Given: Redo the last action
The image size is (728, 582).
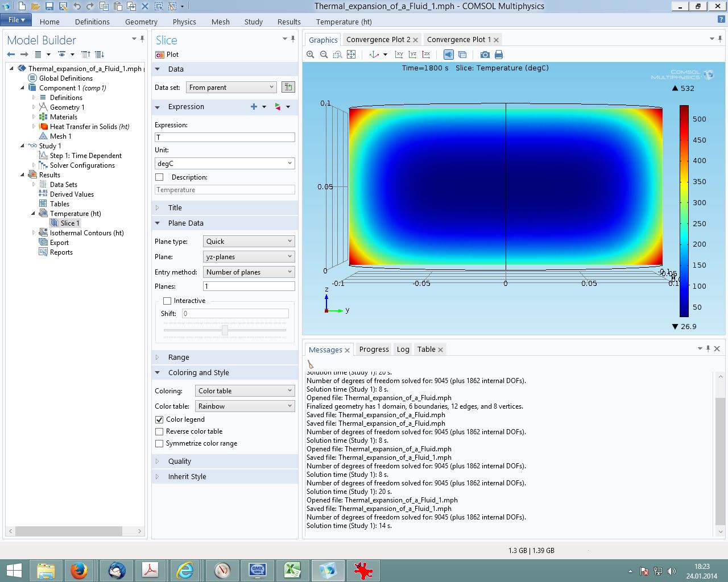Looking at the screenshot, I should click(x=90, y=6).
